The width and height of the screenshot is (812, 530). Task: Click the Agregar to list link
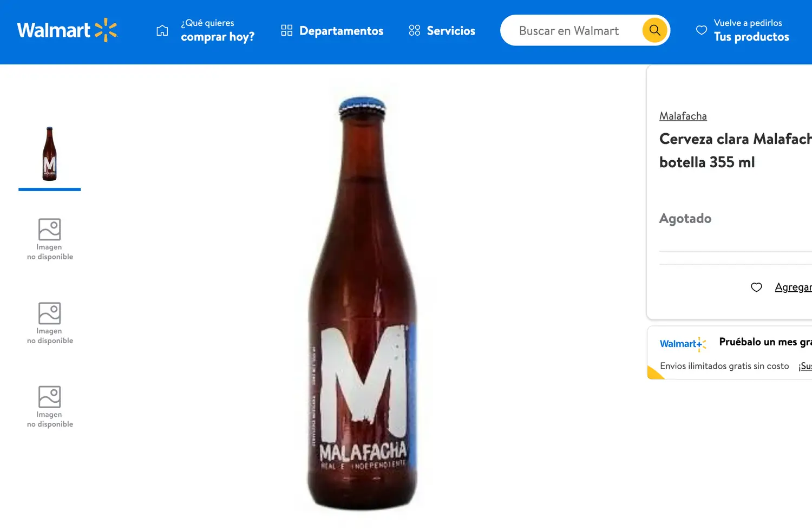[x=793, y=287]
